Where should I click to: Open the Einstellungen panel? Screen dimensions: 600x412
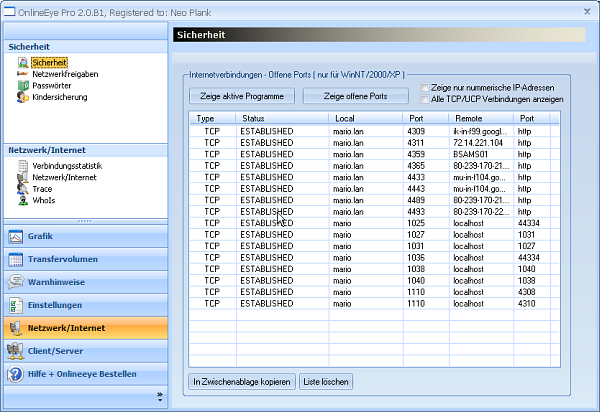86,305
